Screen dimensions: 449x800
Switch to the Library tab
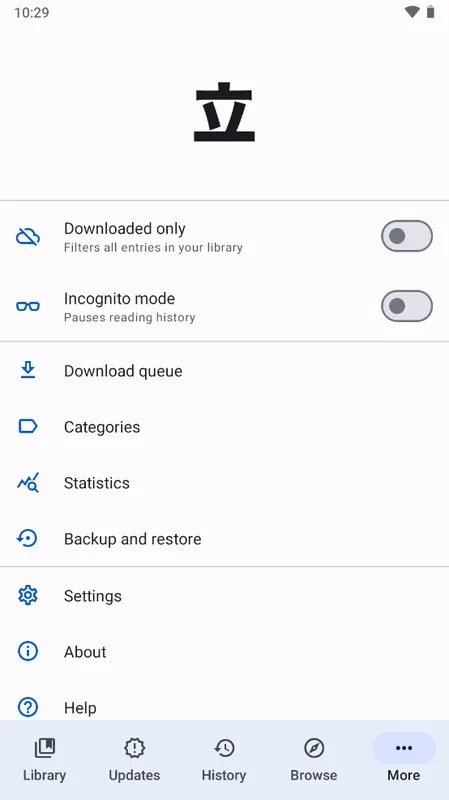(44, 760)
